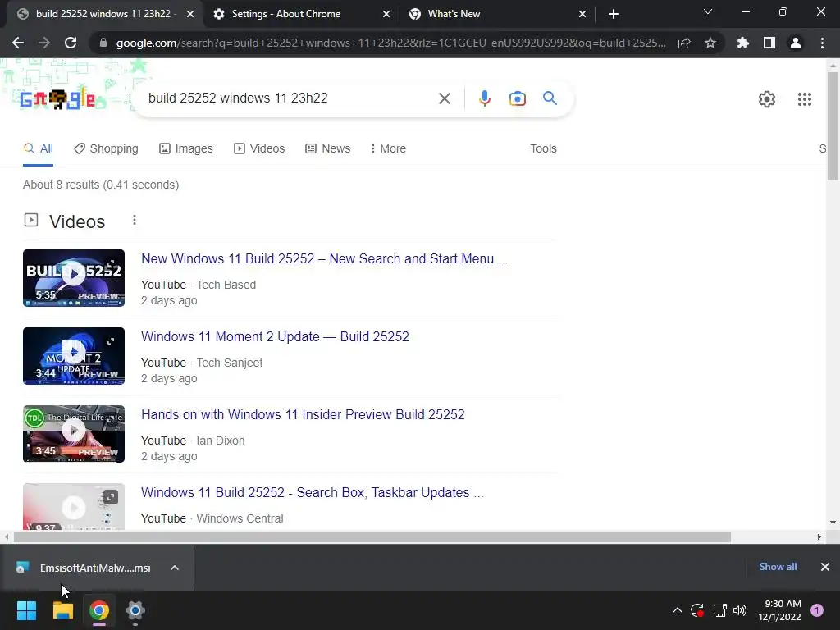Click inside the Google search field
The image size is (840, 630).
(x=290, y=98)
